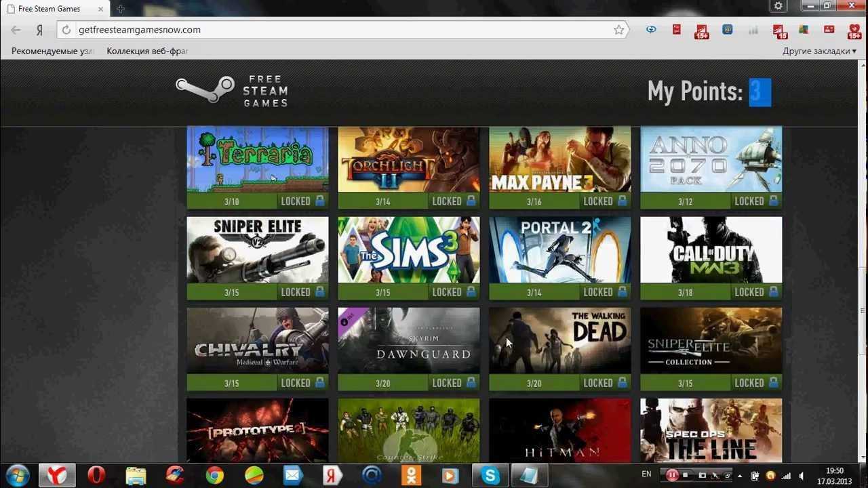Image resolution: width=868 pixels, height=488 pixels.
Task: Open the Portal 2 game thumbnail
Action: pyautogui.click(x=560, y=249)
